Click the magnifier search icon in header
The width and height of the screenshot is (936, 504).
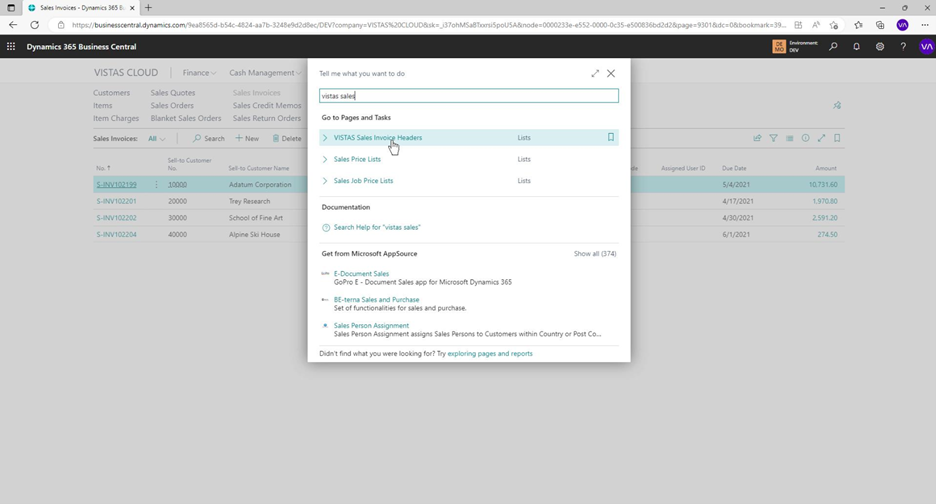coord(833,46)
